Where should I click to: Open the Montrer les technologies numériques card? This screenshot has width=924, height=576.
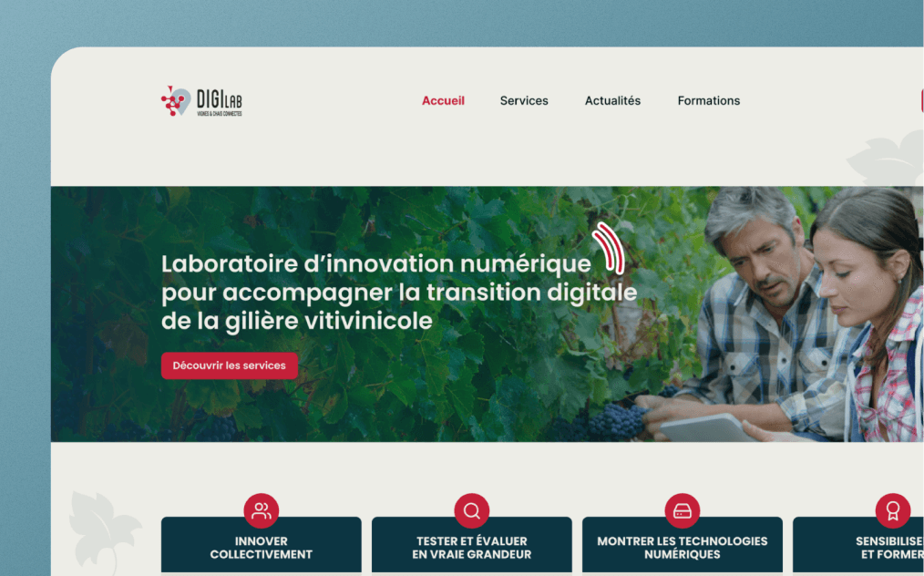(x=683, y=545)
